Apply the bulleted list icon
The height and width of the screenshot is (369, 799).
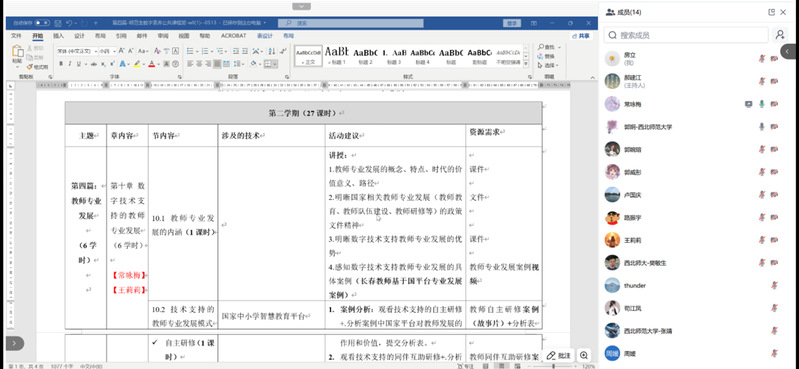coord(191,51)
